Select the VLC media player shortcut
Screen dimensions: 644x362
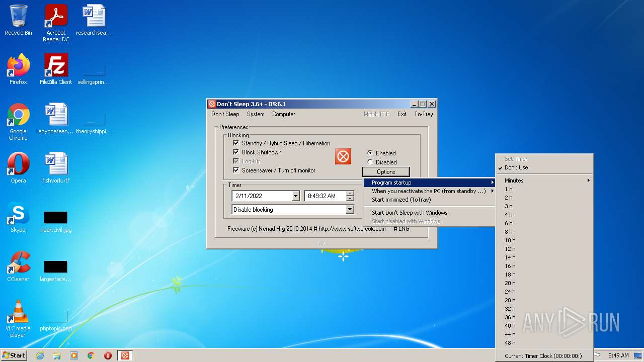18,319
